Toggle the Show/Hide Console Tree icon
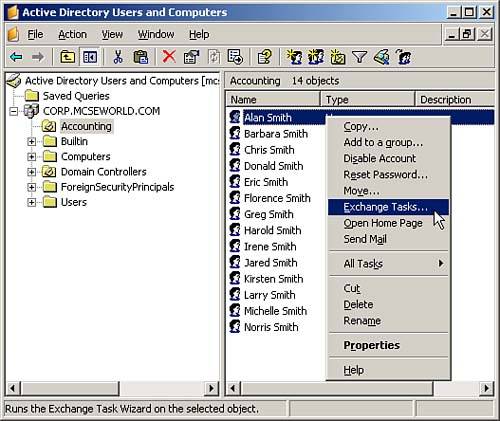The width and height of the screenshot is (500, 421). pyautogui.click(x=90, y=57)
